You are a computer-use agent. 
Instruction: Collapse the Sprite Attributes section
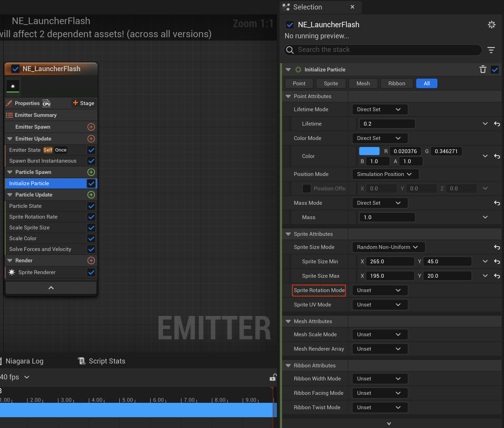(x=288, y=234)
